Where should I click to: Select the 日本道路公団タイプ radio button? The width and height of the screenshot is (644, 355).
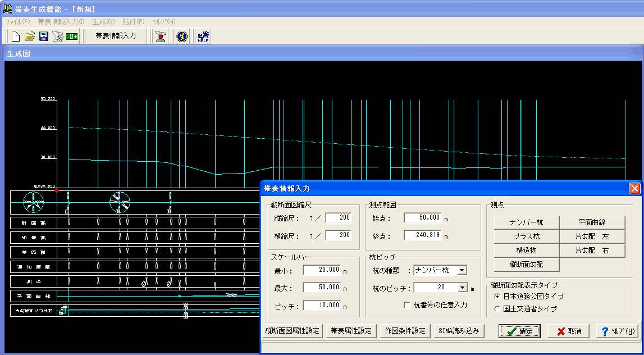(x=497, y=296)
